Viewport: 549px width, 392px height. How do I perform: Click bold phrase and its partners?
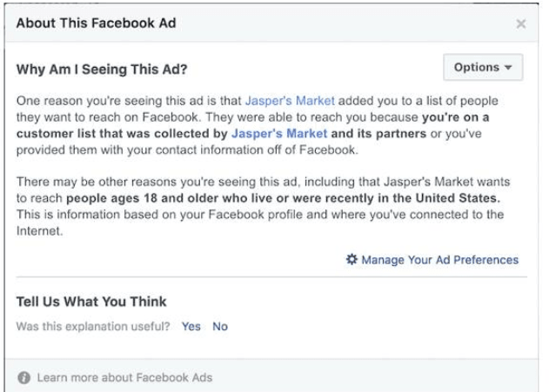click(378, 134)
